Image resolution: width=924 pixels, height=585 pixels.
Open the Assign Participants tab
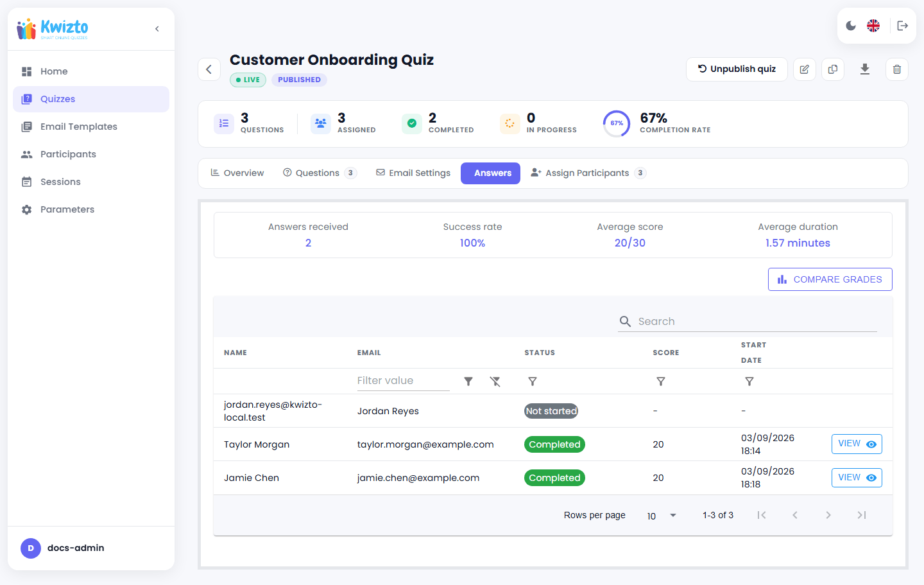pyautogui.click(x=588, y=173)
